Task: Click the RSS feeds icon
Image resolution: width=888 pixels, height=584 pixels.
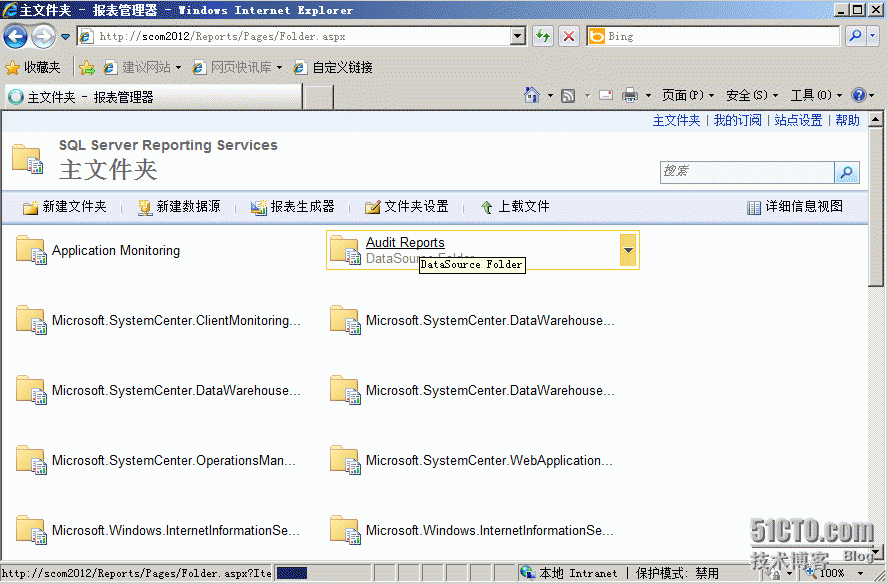Action: click(x=568, y=96)
